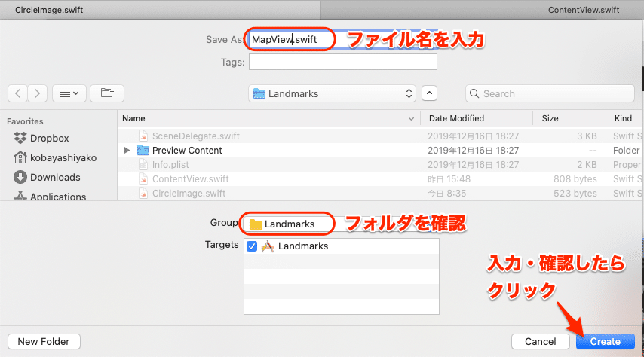This screenshot has width=644, height=357.
Task: Click the ContentView.swift file icon
Action: [143, 179]
